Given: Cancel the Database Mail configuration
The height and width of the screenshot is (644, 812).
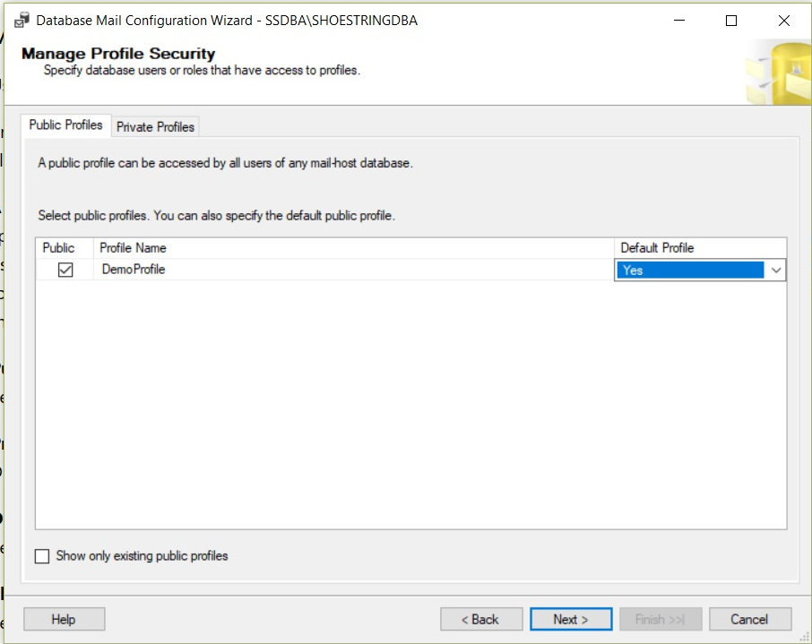Looking at the screenshot, I should tap(750, 618).
